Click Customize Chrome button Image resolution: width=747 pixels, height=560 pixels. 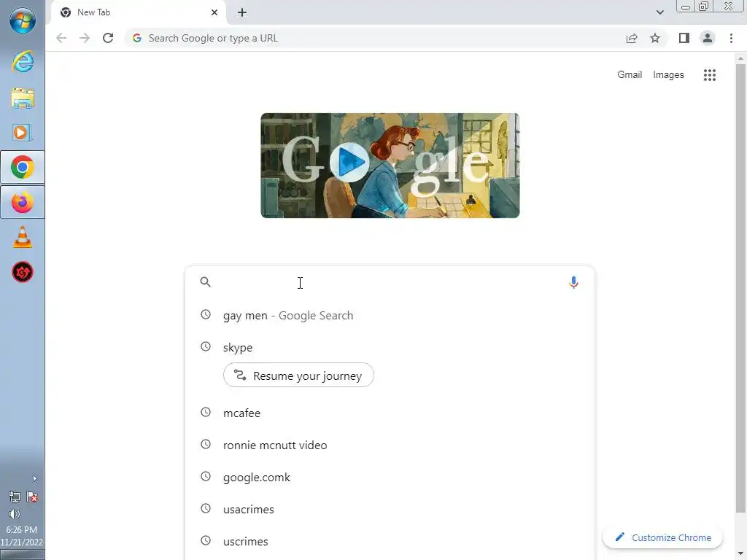pyautogui.click(x=662, y=537)
